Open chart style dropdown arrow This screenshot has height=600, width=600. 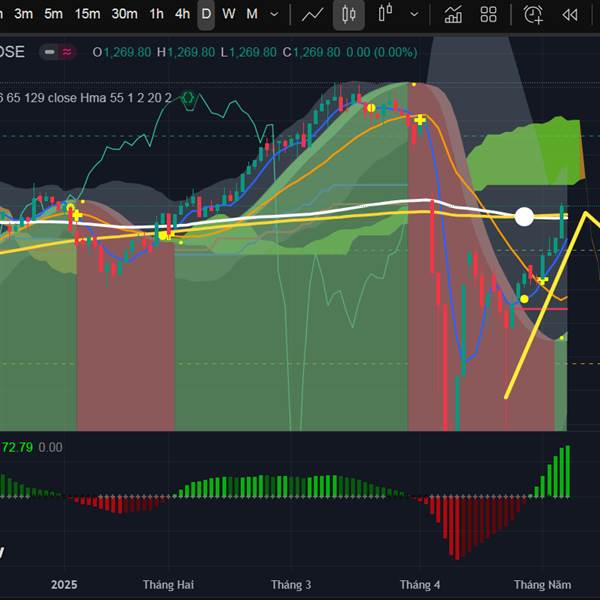click(414, 15)
